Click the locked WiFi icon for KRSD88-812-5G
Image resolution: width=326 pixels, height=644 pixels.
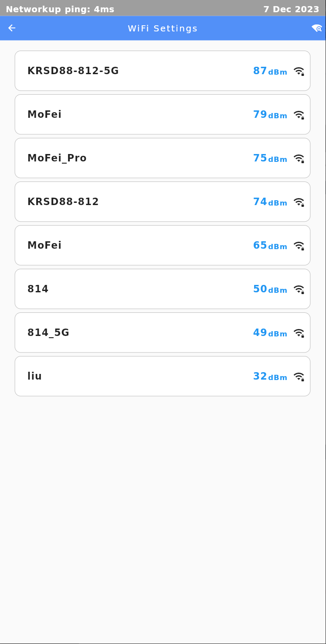tap(299, 71)
